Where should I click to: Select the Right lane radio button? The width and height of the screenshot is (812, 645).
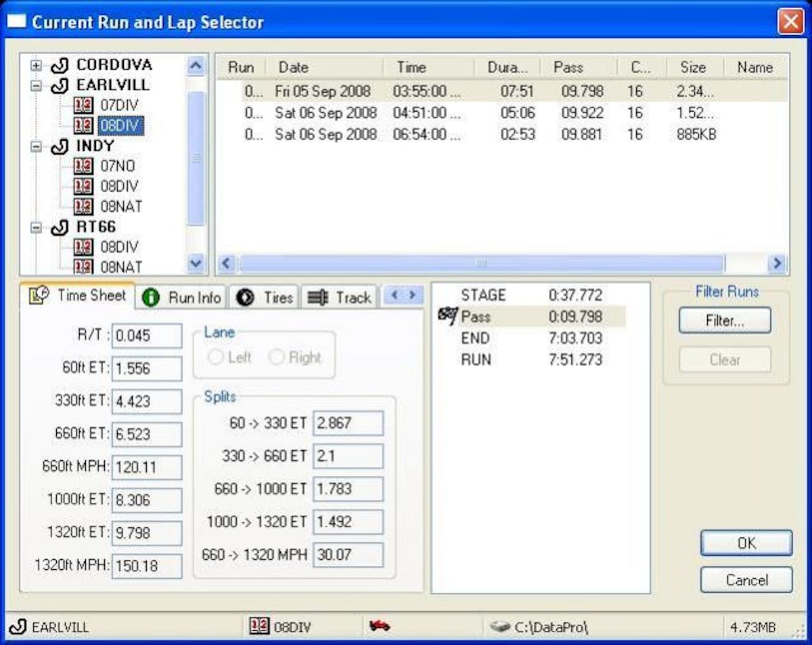point(277,357)
